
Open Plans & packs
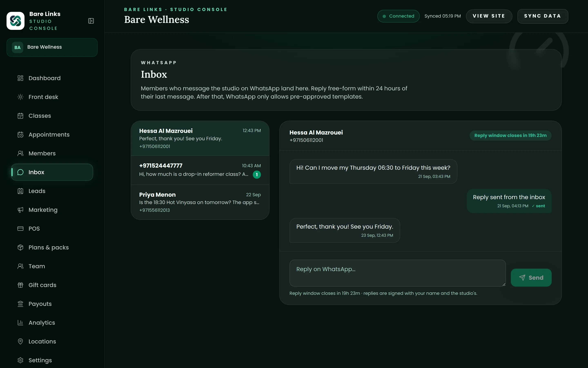pos(52,248)
